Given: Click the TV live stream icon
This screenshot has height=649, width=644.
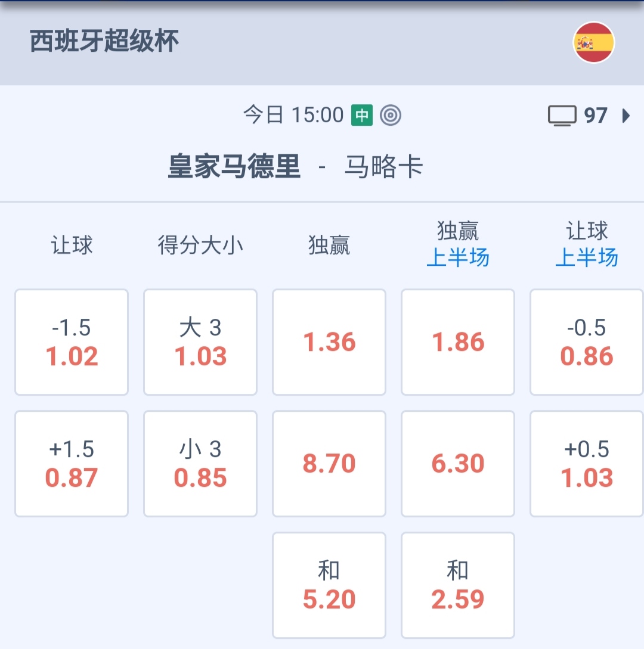Looking at the screenshot, I should 562,115.
